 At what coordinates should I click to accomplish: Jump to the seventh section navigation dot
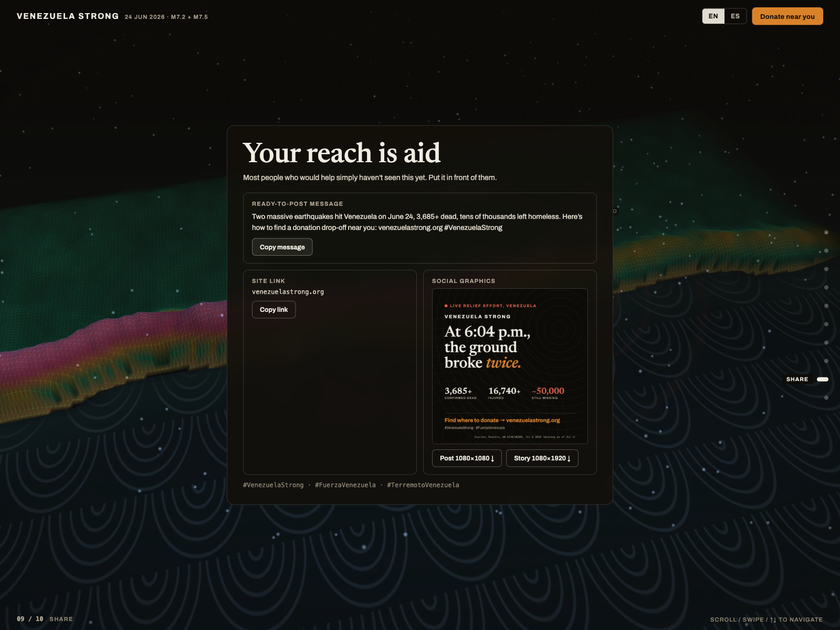point(826,342)
